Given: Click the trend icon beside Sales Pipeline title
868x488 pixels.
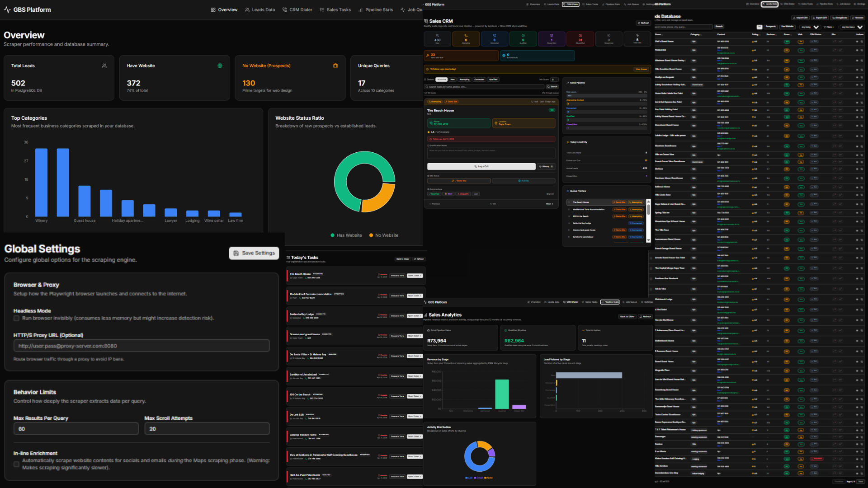Looking at the screenshot, I should 568,83.
